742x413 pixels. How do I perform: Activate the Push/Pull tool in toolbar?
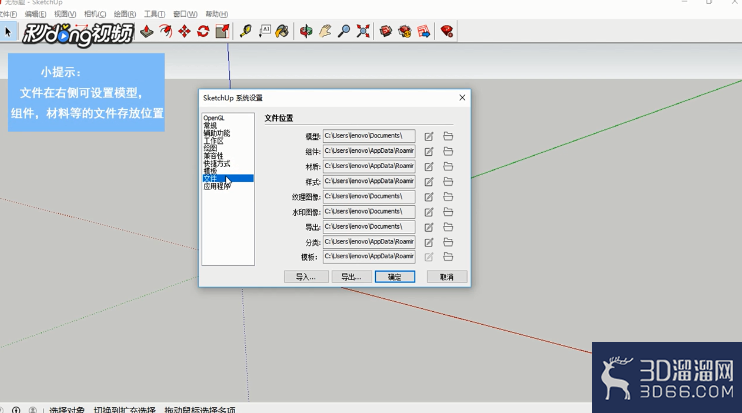147,32
